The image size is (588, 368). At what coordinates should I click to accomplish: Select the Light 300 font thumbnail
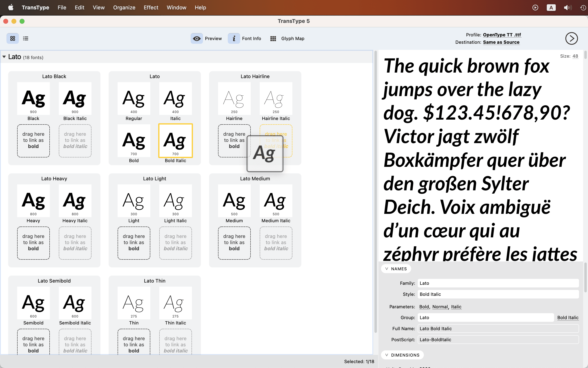coord(134,201)
